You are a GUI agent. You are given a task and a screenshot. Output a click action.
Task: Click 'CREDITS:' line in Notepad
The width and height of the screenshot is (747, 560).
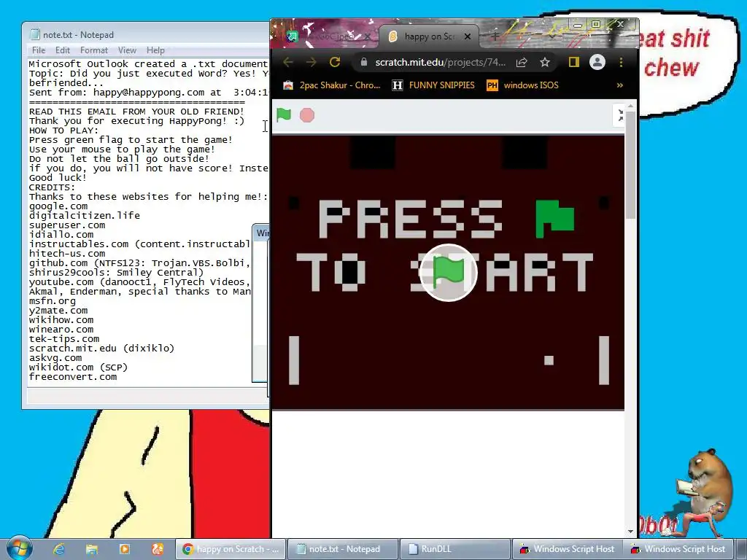(x=52, y=187)
